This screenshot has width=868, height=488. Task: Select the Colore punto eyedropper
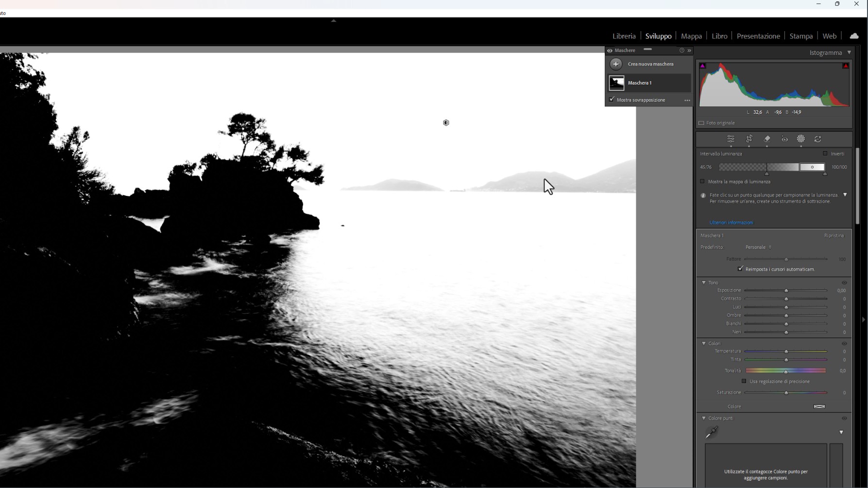click(x=711, y=432)
